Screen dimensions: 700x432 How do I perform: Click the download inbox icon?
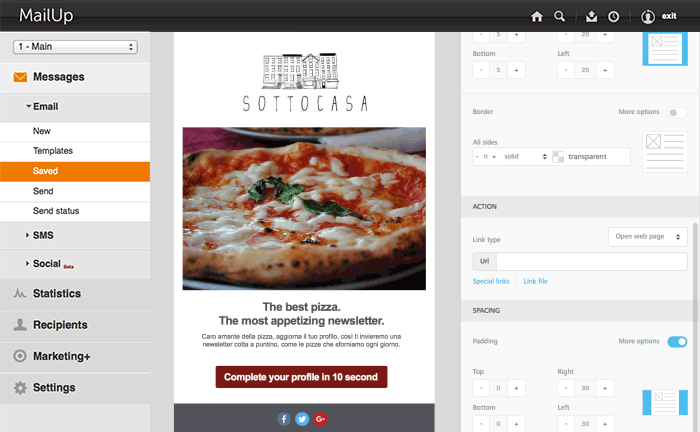coord(591,16)
